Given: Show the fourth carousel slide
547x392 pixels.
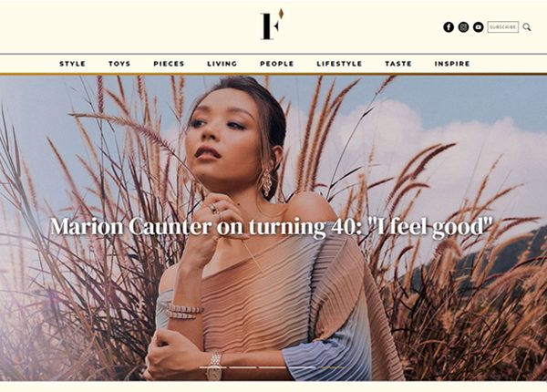Looking at the screenshot, I should tap(303, 367).
